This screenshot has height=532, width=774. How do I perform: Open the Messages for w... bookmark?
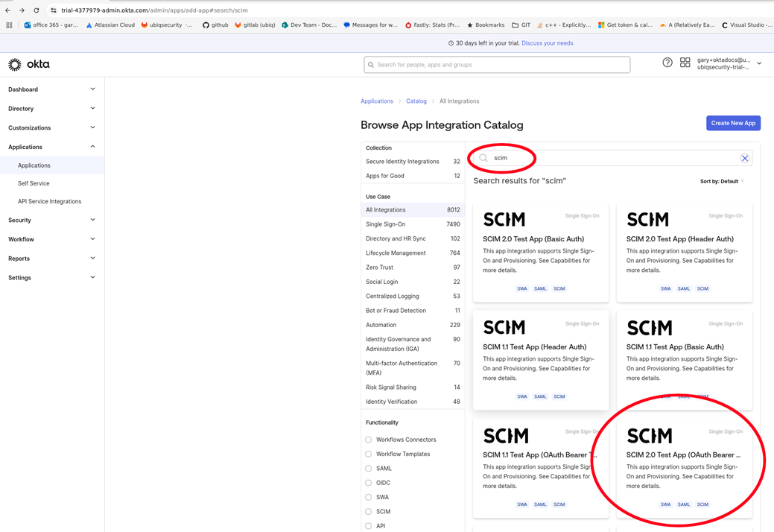click(x=370, y=25)
